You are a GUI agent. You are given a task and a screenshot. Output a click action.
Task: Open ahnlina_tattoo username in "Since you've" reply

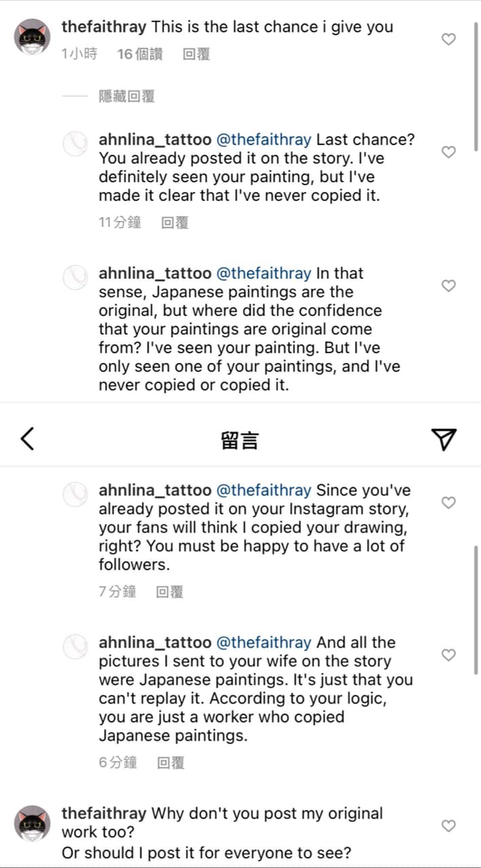click(x=155, y=490)
